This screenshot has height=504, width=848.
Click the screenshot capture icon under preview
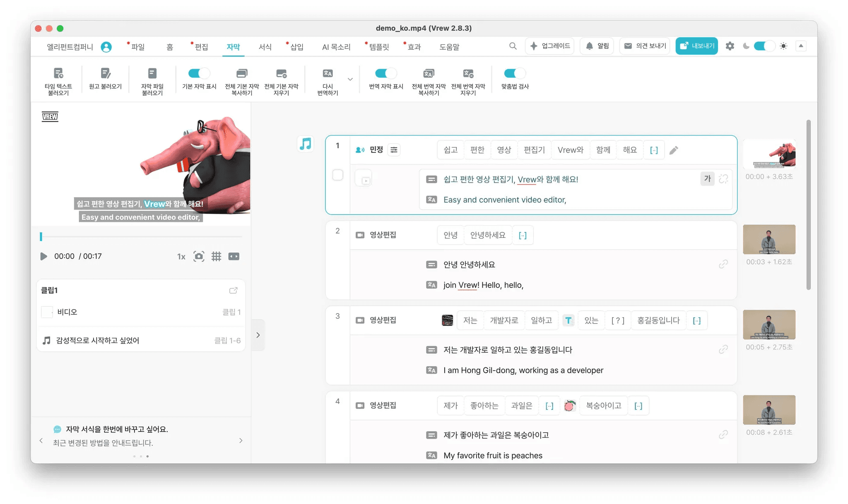pos(199,256)
